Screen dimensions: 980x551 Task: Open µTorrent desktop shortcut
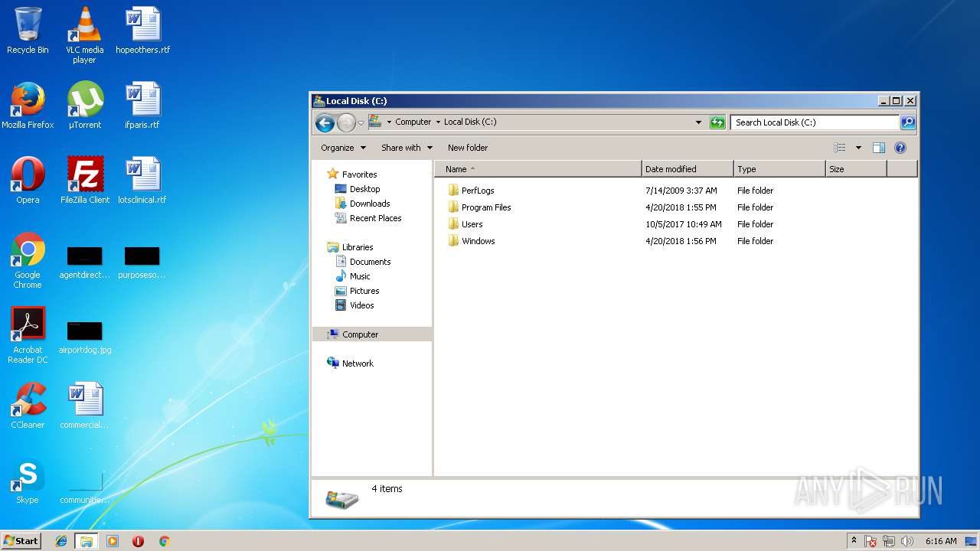click(x=84, y=106)
